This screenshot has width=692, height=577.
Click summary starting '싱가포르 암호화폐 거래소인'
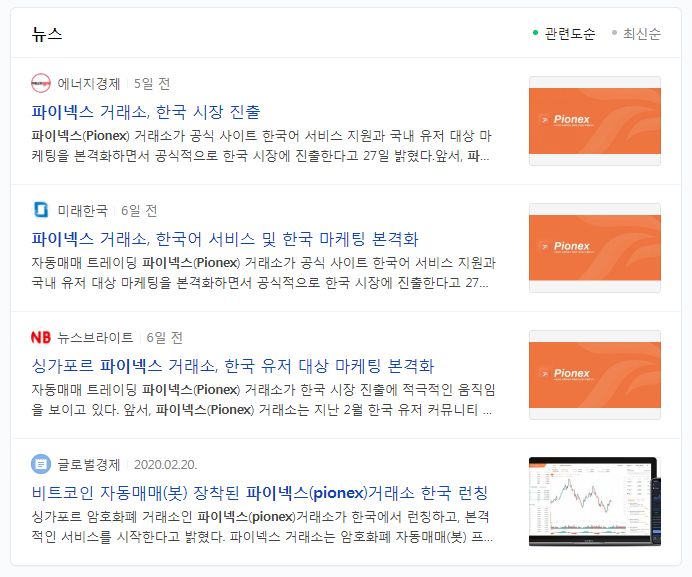tap(262, 527)
